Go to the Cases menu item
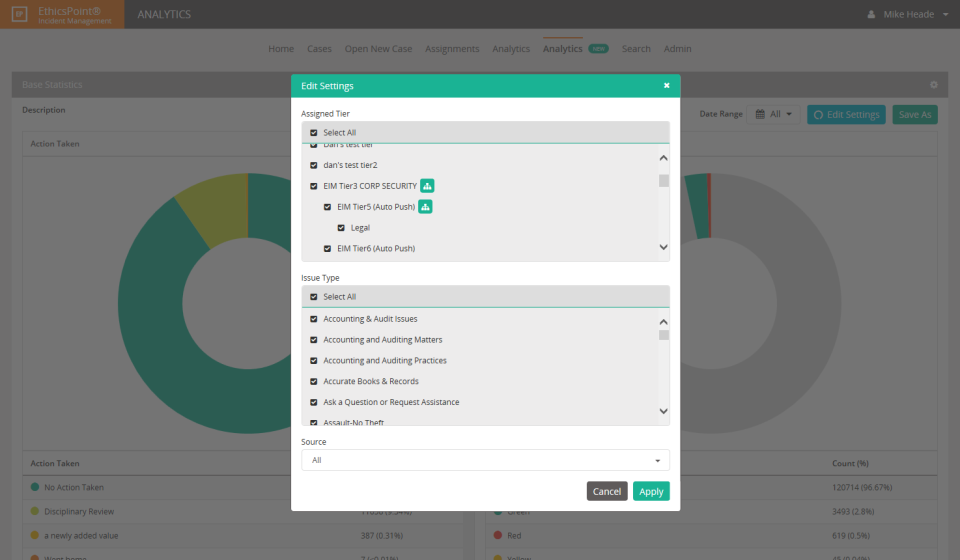The width and height of the screenshot is (960, 560). [319, 49]
